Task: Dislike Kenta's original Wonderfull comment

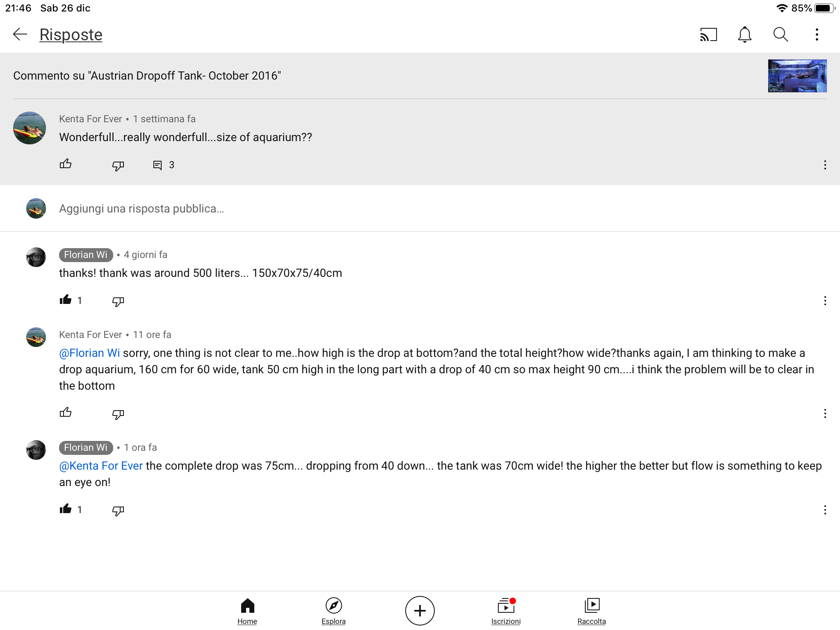Action: 118,165
